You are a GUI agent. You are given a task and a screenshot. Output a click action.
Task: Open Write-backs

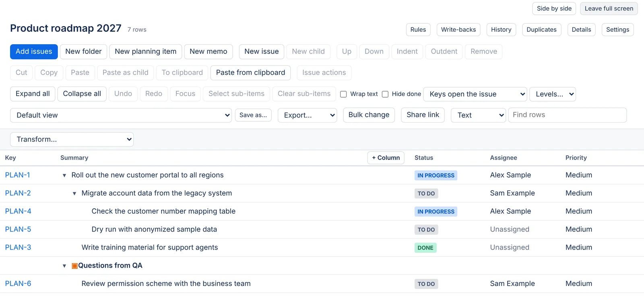point(458,30)
